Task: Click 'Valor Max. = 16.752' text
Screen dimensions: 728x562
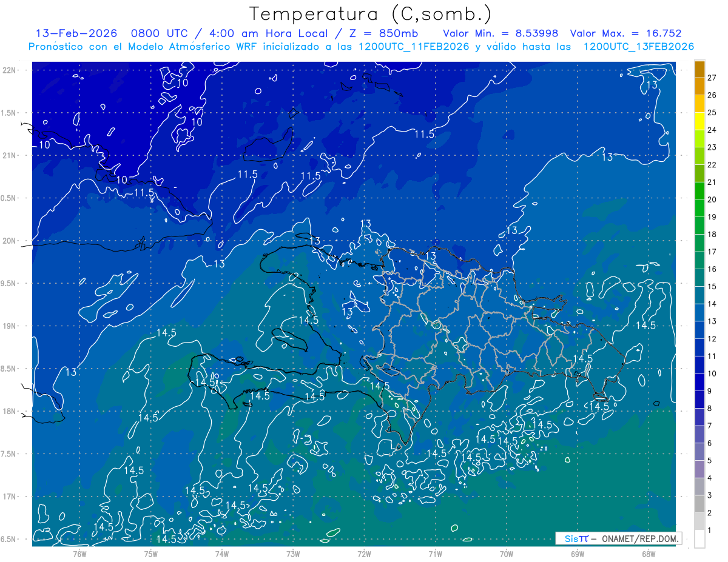Action: point(627,33)
